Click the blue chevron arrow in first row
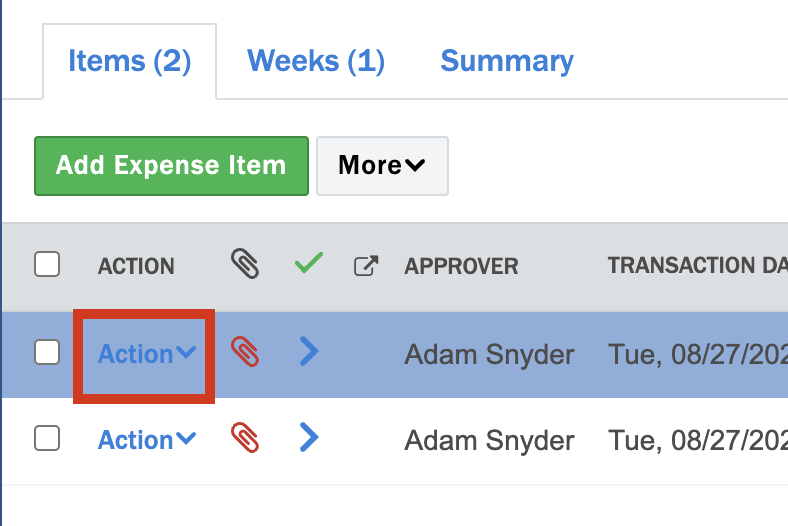The height and width of the screenshot is (526, 788). pos(309,352)
